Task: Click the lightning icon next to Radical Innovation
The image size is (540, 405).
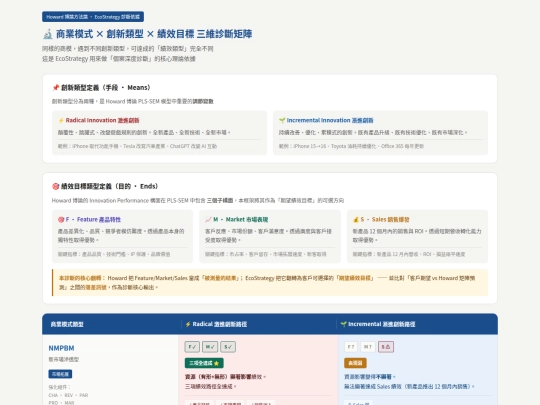Action: point(61,120)
